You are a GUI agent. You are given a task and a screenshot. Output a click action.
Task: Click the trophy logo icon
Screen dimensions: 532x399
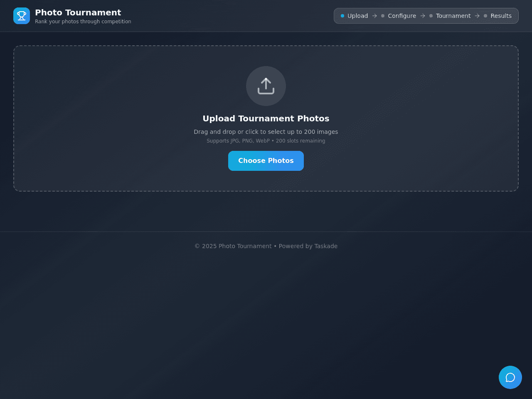coord(22,16)
